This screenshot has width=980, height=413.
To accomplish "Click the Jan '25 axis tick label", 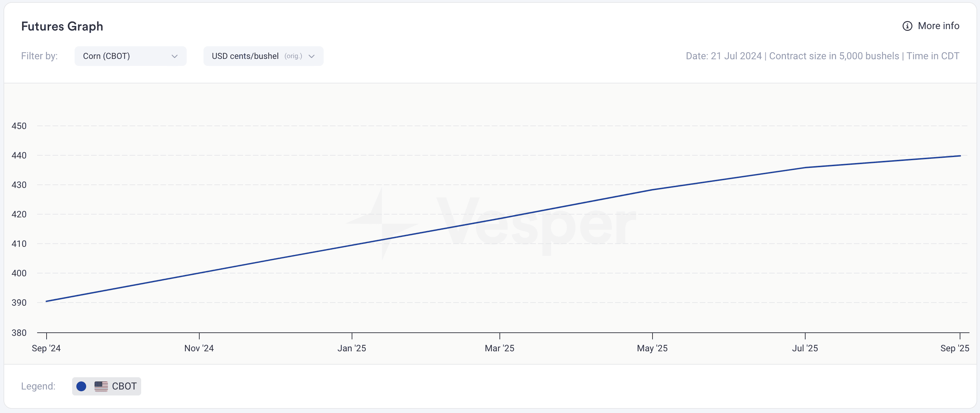I will click(352, 348).
